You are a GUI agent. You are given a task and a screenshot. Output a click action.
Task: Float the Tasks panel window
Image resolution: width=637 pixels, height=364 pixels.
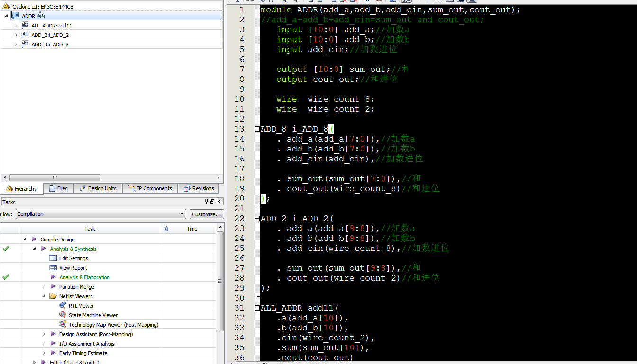coord(212,202)
